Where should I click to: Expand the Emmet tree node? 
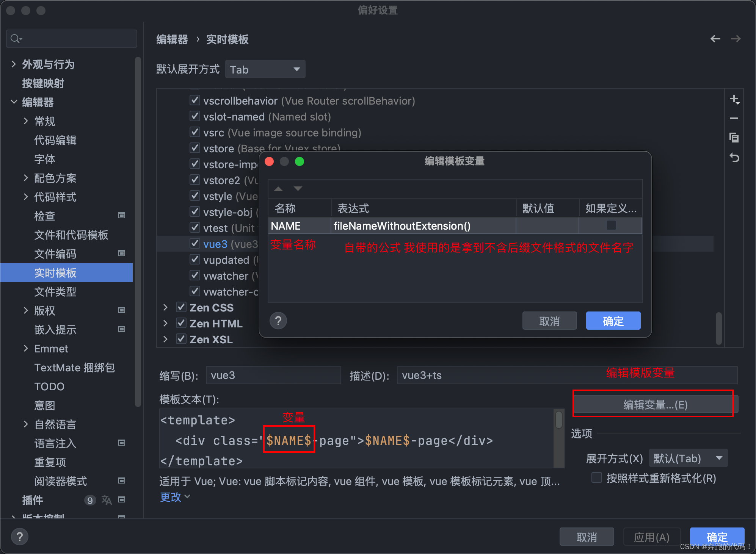[x=26, y=348]
